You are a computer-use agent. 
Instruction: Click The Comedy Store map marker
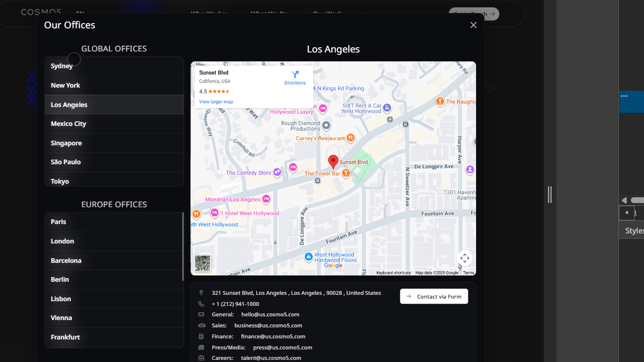coord(278,172)
